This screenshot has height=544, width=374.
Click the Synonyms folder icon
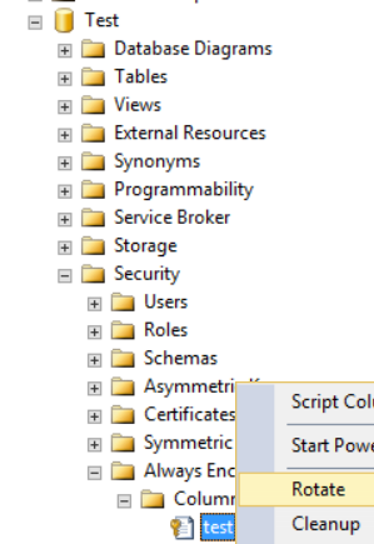(93, 161)
